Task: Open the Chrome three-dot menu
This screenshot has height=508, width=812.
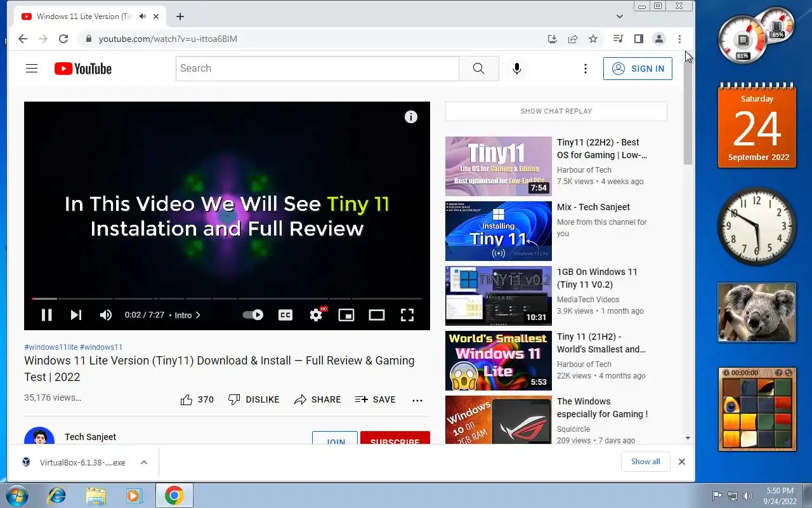Action: 679,39
